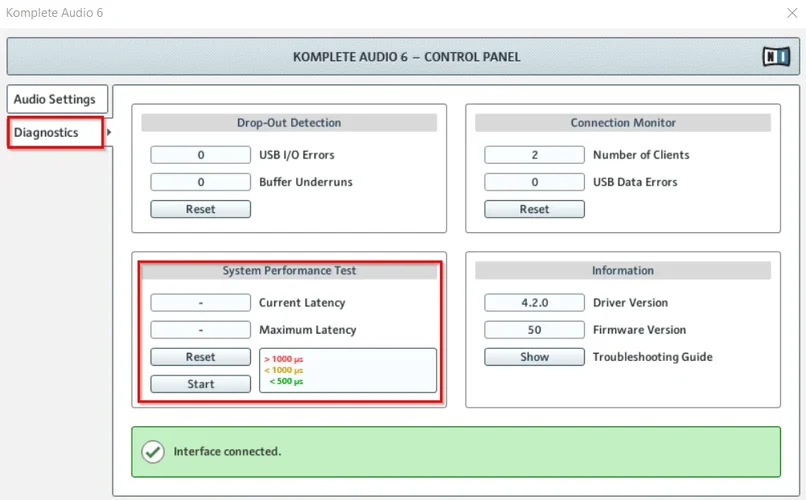This screenshot has width=806, height=500.
Task: Click the USB Data Errors value field
Action: click(x=534, y=182)
